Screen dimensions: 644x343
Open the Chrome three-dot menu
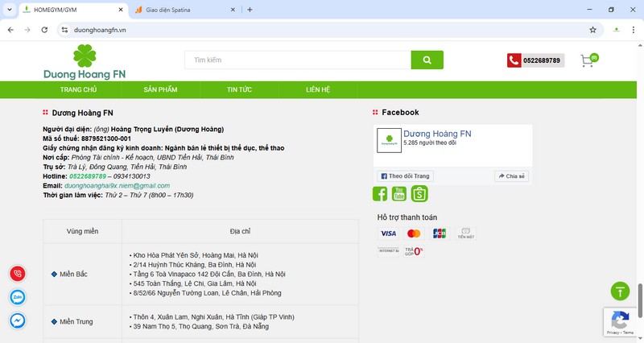click(x=633, y=30)
